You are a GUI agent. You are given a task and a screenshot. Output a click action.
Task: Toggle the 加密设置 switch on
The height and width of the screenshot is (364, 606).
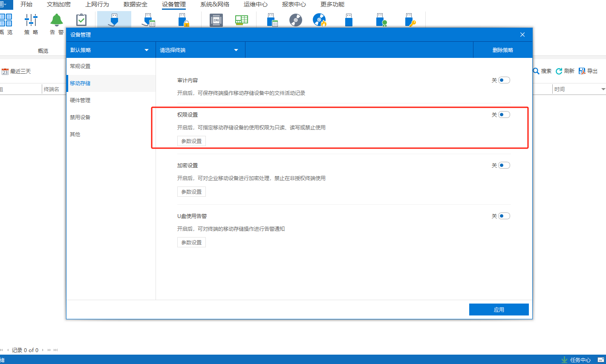tap(504, 165)
